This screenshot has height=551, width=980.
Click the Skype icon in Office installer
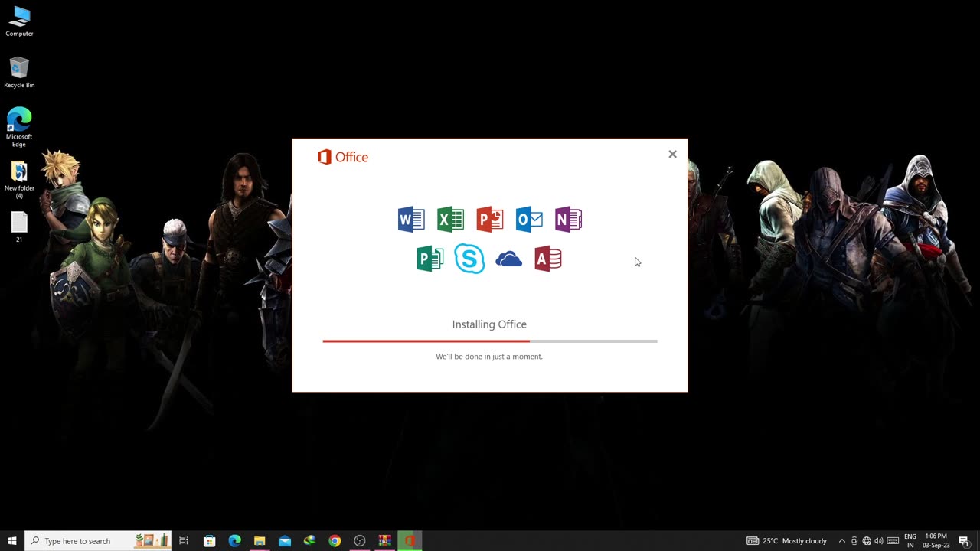[469, 259]
